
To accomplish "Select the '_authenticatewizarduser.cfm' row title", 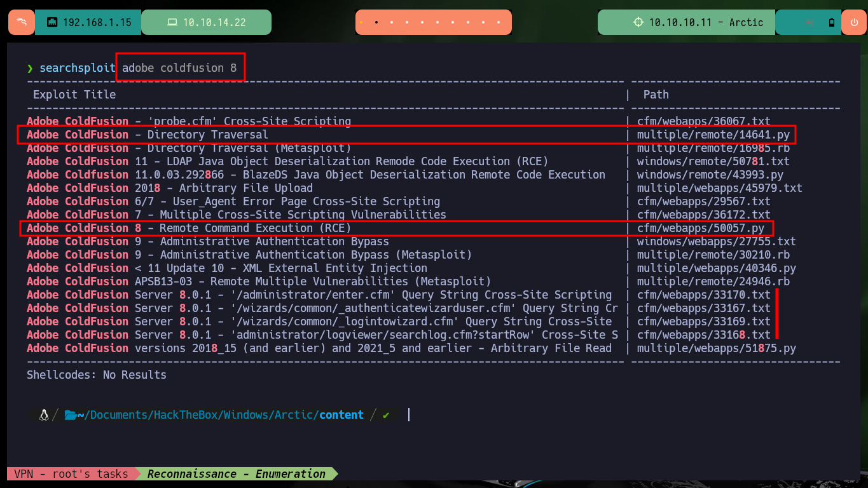I will [x=322, y=308].
